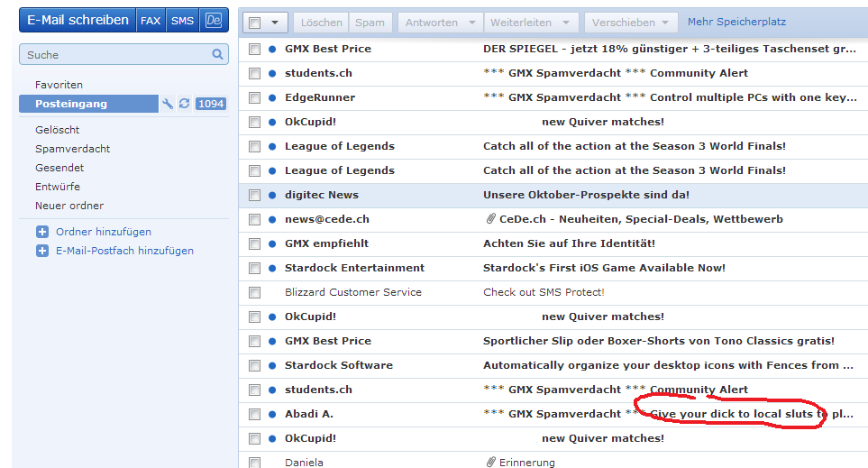Check the Daniela email checkbox
Screen dimensions: 868x468
(255, 463)
